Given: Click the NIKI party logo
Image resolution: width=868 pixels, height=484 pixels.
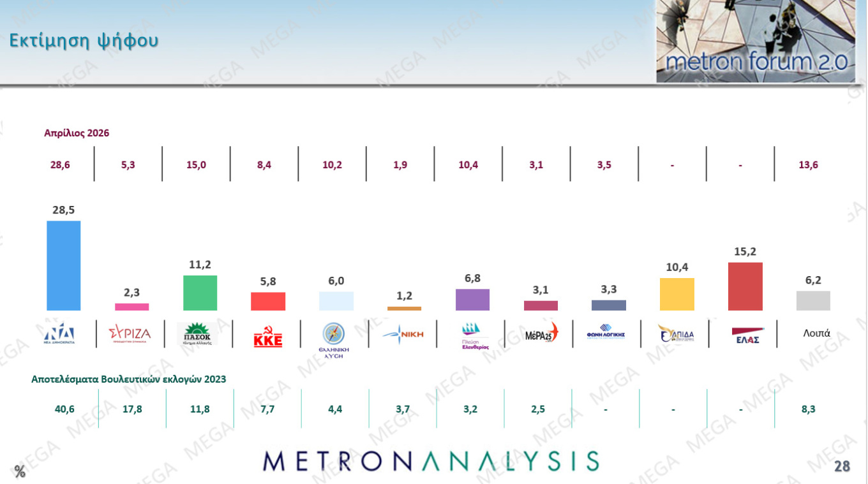Looking at the screenshot, I should [401, 333].
